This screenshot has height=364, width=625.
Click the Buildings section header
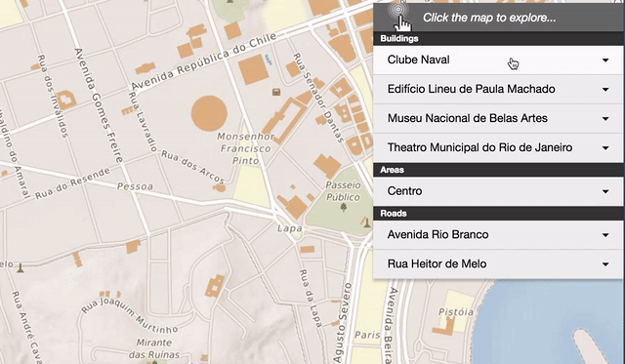point(498,39)
